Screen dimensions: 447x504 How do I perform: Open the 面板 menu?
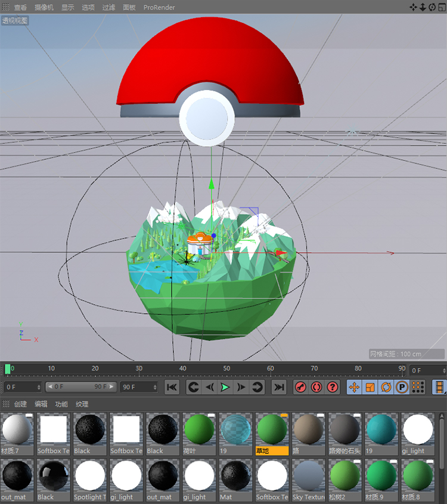[x=129, y=7]
